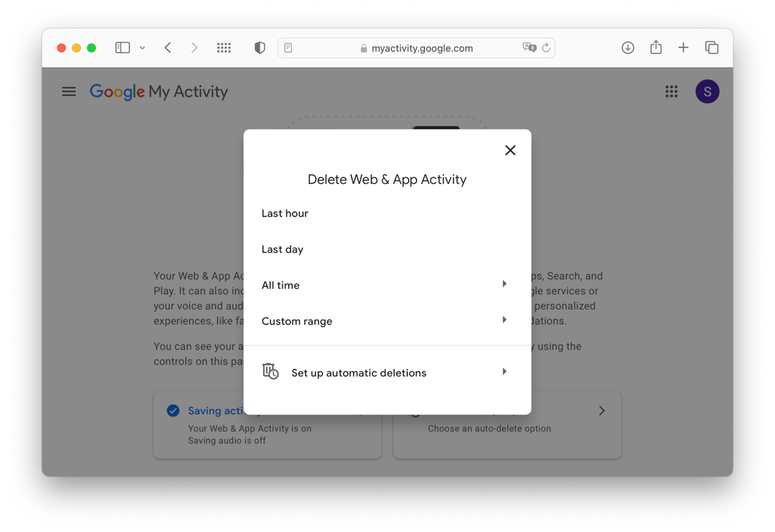
Task: Click the translate page icon
Action: tap(529, 47)
